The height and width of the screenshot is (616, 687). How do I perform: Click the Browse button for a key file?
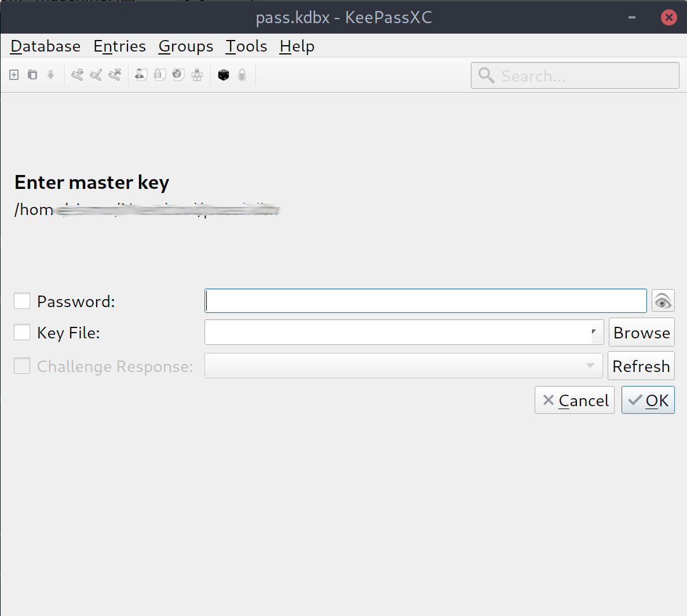tap(641, 332)
